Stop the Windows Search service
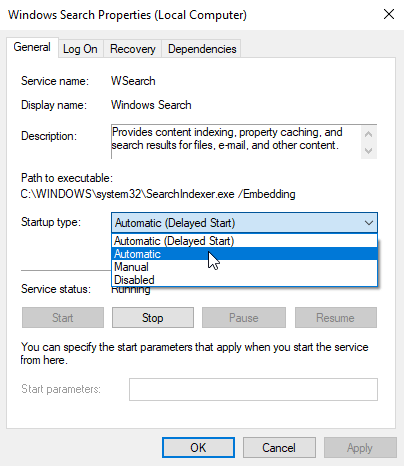The image size is (404, 466). [153, 318]
